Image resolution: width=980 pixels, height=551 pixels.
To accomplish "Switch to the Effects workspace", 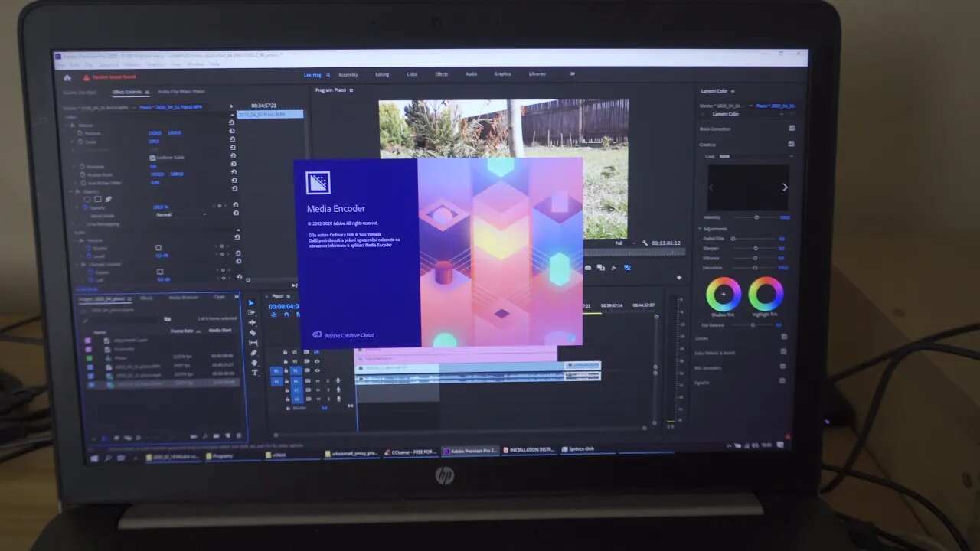I will click(x=442, y=74).
